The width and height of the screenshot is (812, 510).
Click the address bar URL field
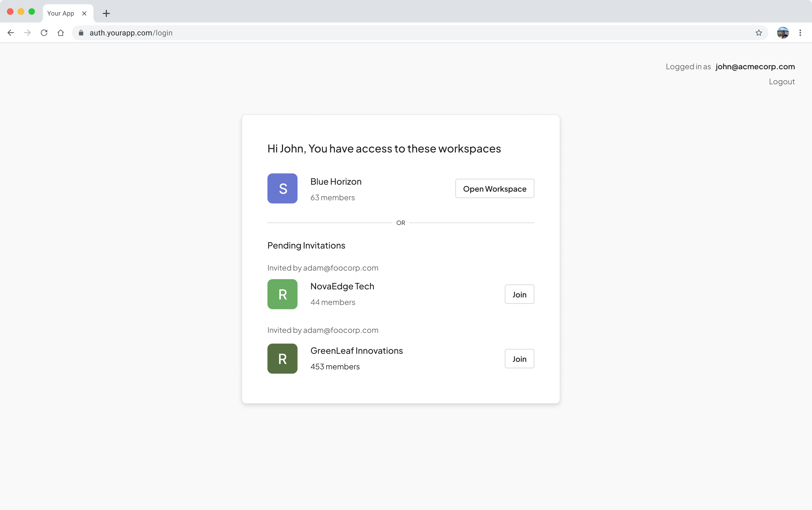click(x=420, y=33)
